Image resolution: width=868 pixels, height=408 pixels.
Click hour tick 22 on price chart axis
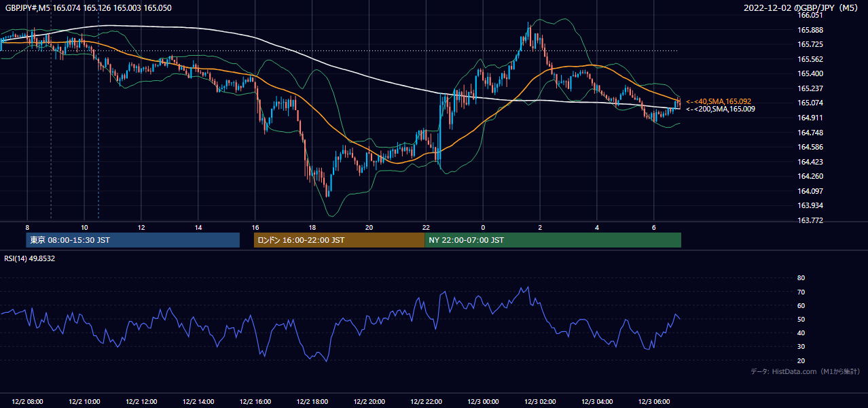427,227
